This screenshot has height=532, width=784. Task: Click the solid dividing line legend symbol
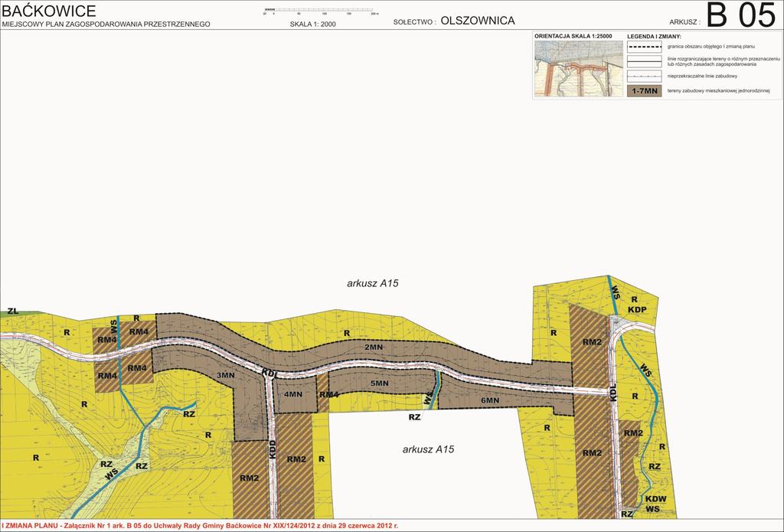[x=645, y=61]
